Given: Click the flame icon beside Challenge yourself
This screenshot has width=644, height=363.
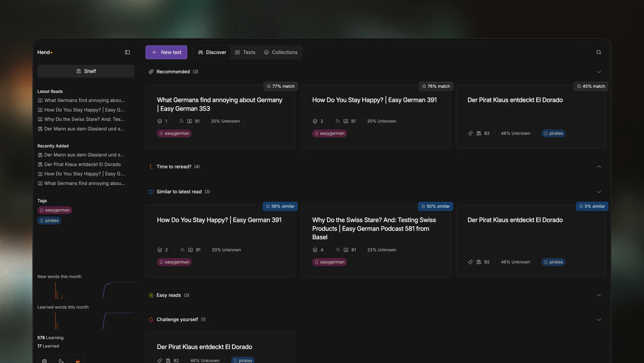Looking at the screenshot, I should click(151, 320).
